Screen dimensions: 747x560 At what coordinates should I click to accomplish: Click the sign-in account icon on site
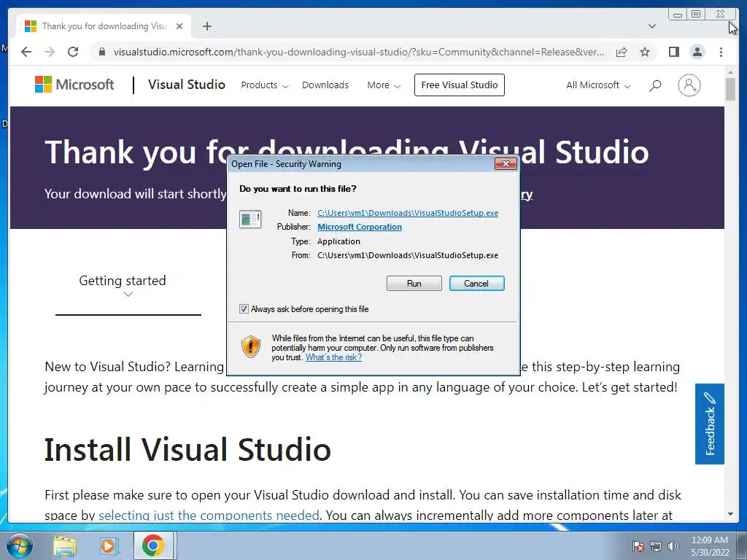(689, 85)
